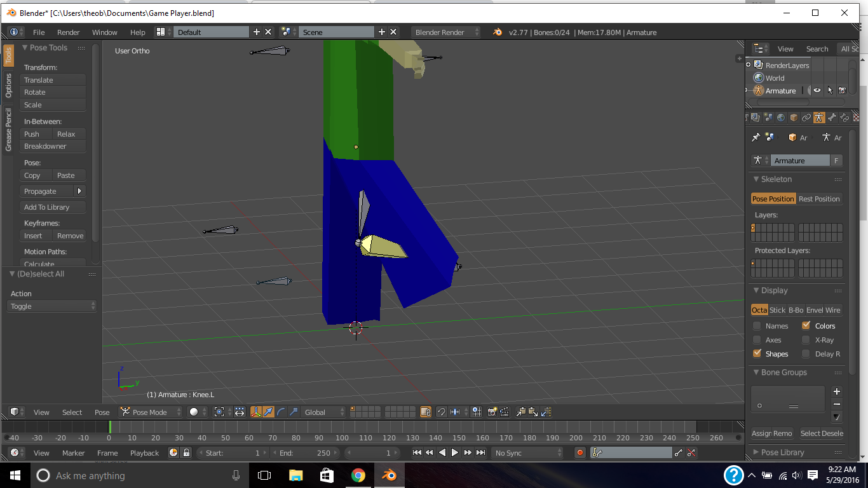Click the pin icon in properties context
This screenshot has width=868, height=488.
click(x=756, y=137)
